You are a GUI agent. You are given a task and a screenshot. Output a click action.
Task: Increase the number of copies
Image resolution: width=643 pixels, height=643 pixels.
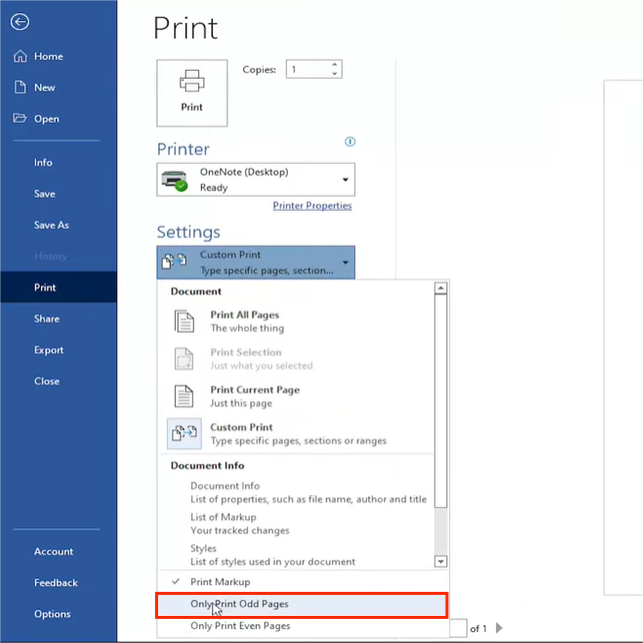[334, 65]
